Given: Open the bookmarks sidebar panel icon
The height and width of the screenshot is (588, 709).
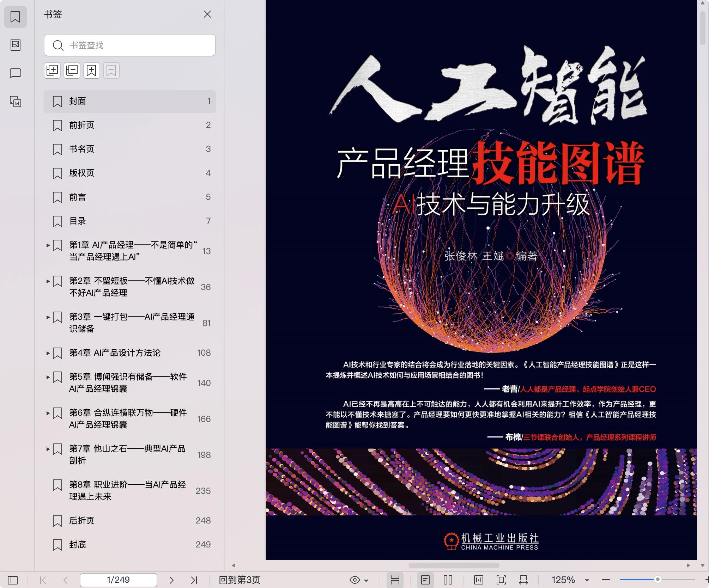Looking at the screenshot, I should (15, 17).
